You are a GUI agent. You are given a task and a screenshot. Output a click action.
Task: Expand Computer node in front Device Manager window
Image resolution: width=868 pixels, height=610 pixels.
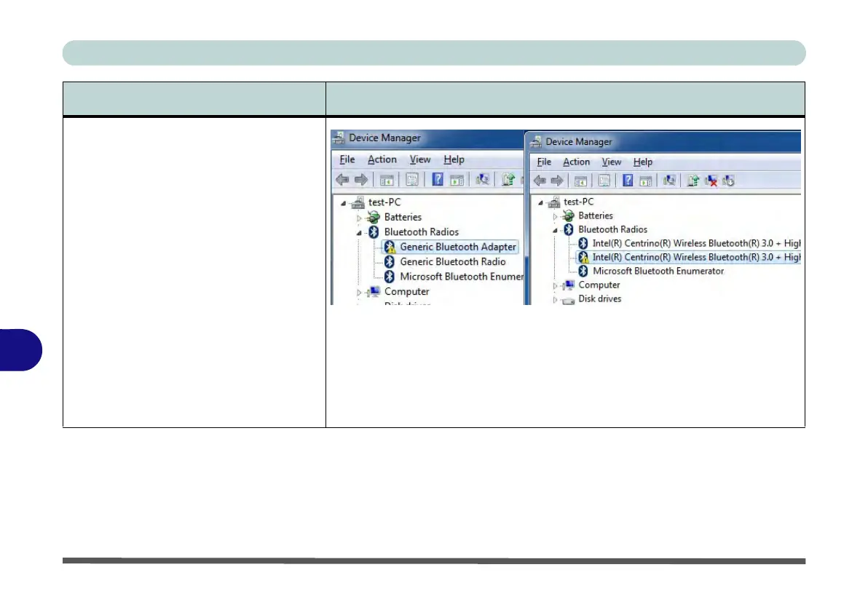(x=555, y=285)
